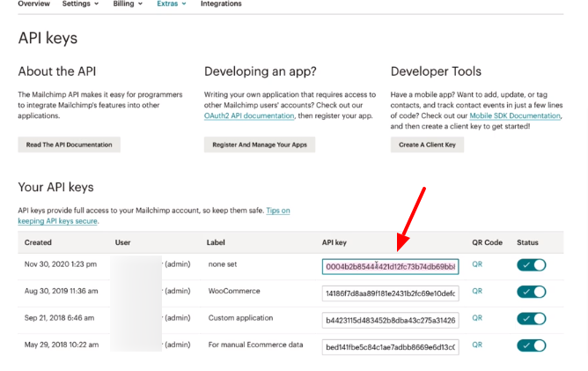Disable the WooCommerce API key status

coord(532,292)
